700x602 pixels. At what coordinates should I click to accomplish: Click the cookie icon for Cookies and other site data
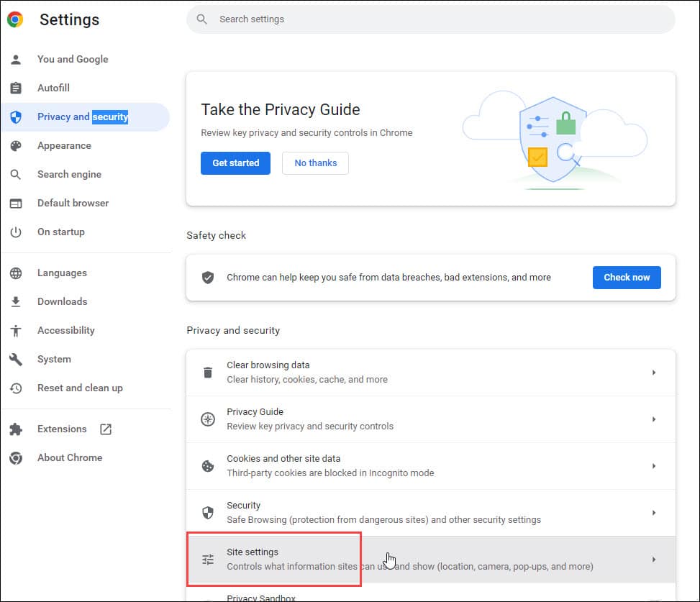tap(208, 466)
